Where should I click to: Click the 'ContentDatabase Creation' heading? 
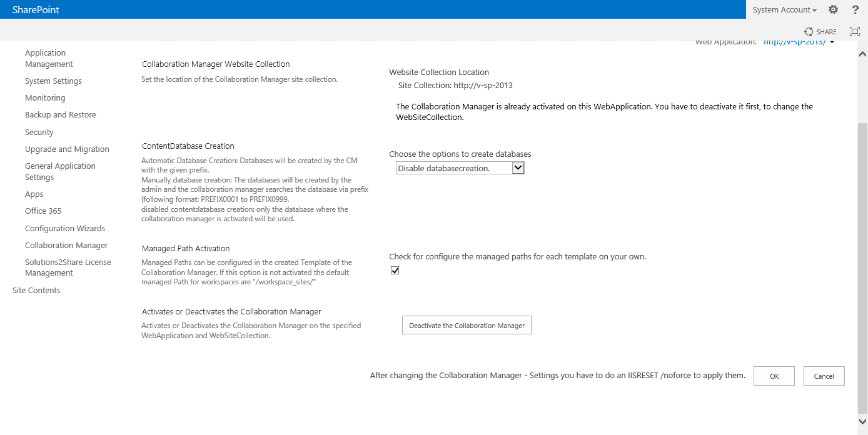point(188,146)
